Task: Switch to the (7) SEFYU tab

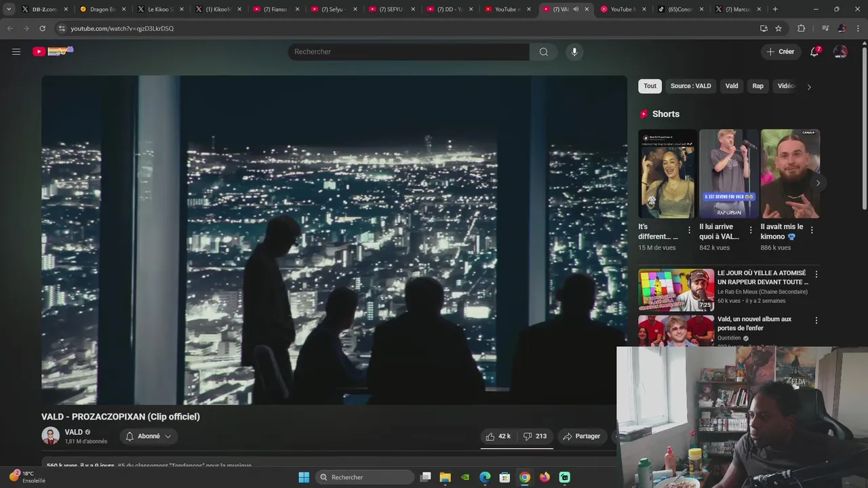Action: [391, 9]
